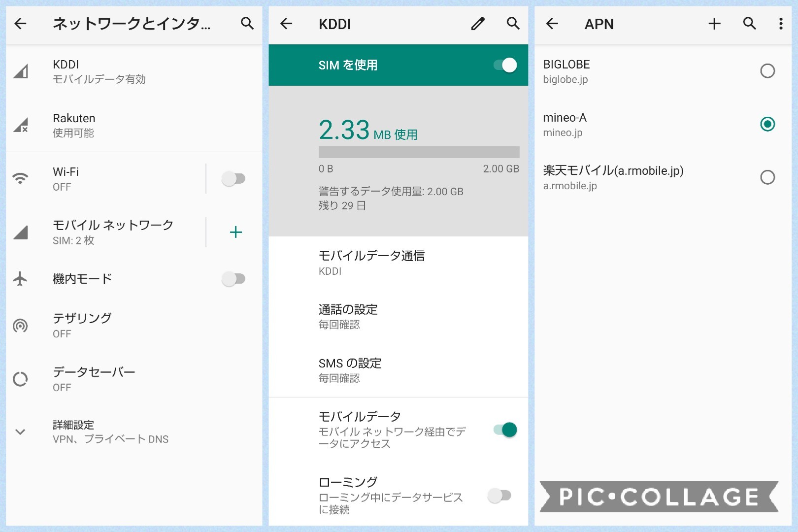798x532 pixels.
Task: Enable the ローミング switch
Action: 499,495
